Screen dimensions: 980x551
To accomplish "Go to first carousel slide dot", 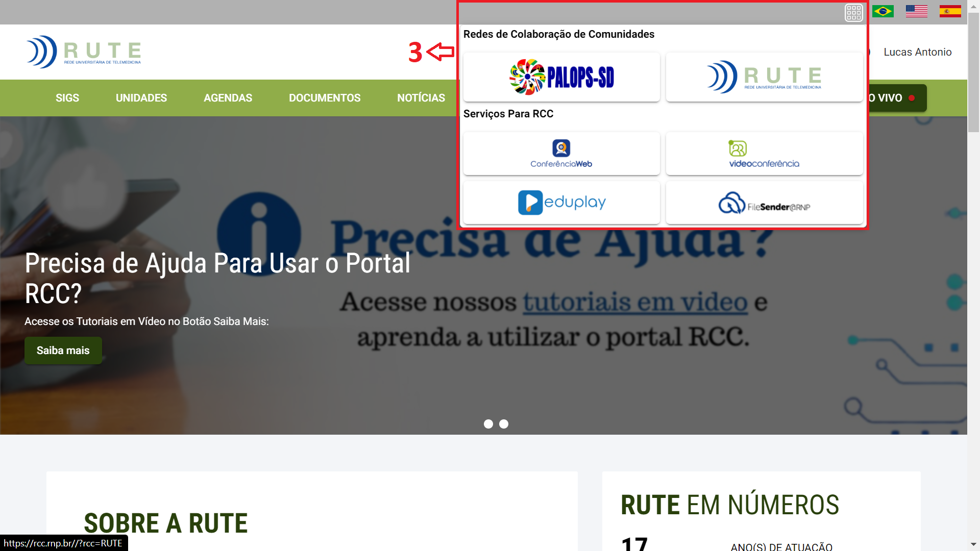I will (x=488, y=424).
